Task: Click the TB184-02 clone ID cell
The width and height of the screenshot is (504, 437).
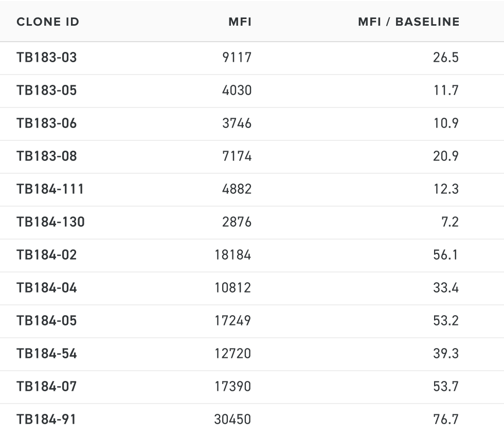Action: coord(46,254)
